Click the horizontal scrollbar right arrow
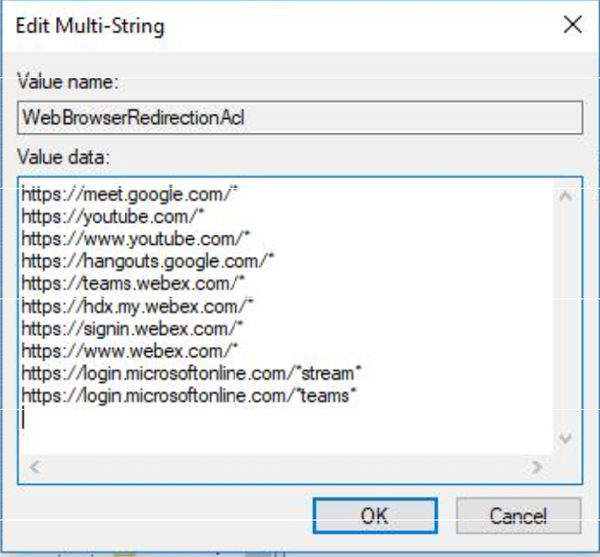Screen dimensions: 600x557 tap(537, 466)
